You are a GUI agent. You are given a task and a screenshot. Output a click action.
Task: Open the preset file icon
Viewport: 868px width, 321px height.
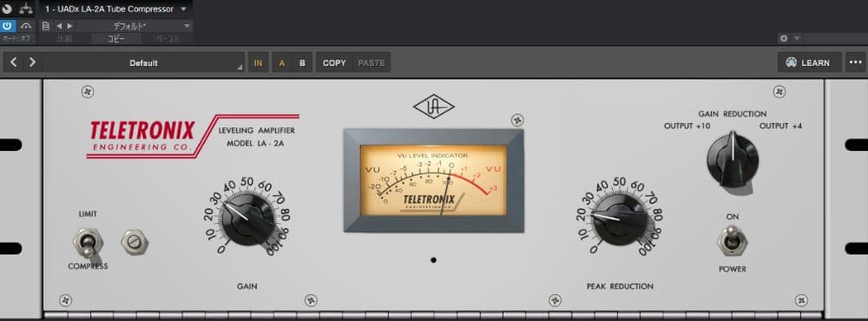click(45, 26)
